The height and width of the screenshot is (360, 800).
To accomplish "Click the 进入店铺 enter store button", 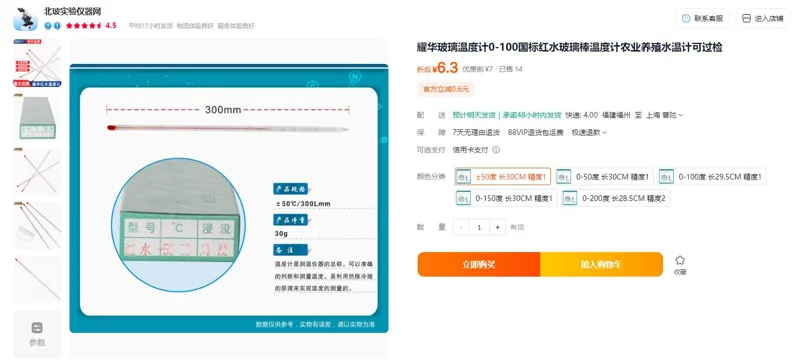I will pos(763,18).
